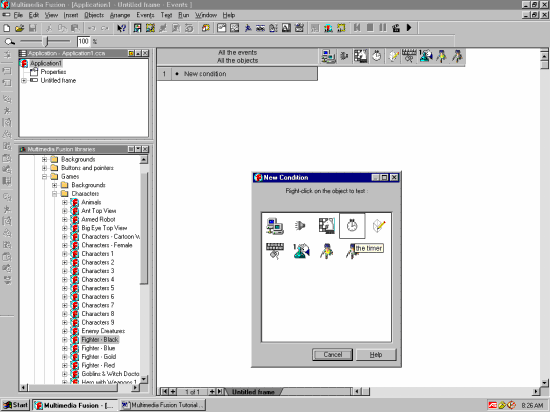Click the event editor's vertical scroll down arrow
Screen dimensions: 551x413
pos(544,383)
